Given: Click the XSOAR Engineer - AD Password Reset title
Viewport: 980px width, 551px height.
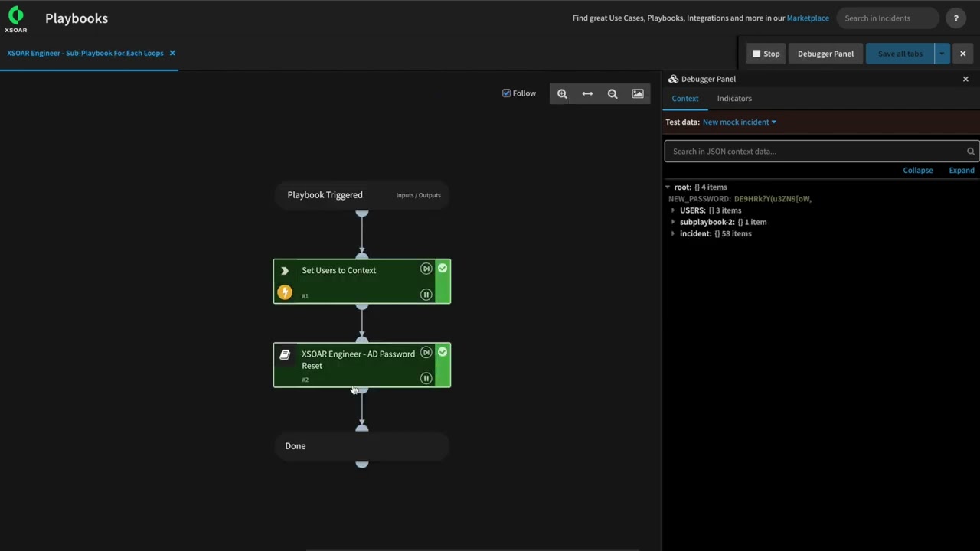Looking at the screenshot, I should tap(358, 360).
